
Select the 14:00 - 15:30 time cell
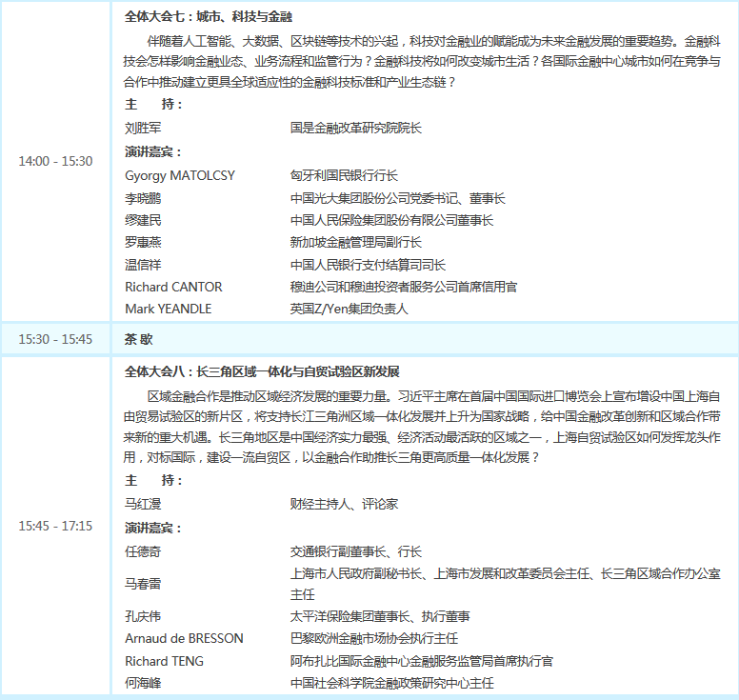click(55, 161)
